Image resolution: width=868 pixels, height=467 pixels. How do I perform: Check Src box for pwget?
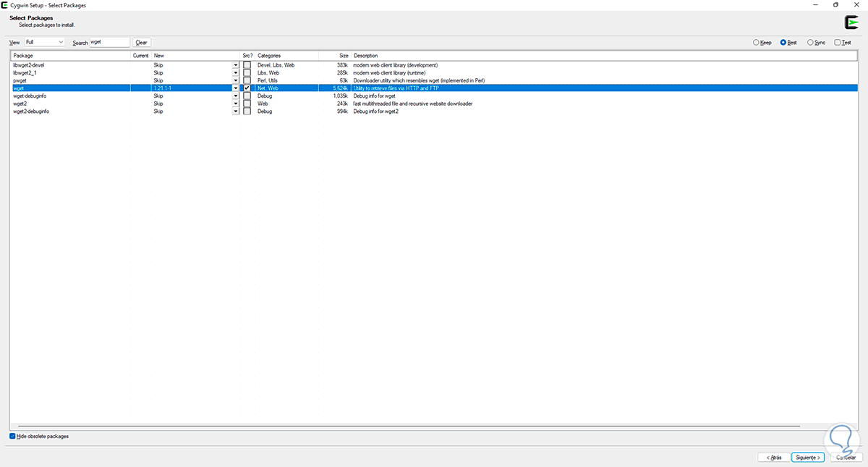(247, 80)
